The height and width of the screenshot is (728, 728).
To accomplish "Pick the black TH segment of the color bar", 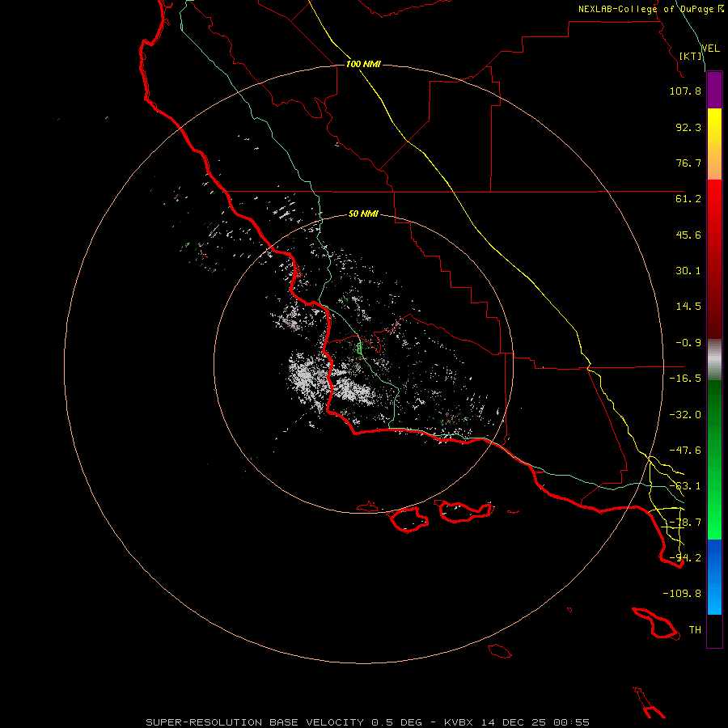I will [x=714, y=631].
